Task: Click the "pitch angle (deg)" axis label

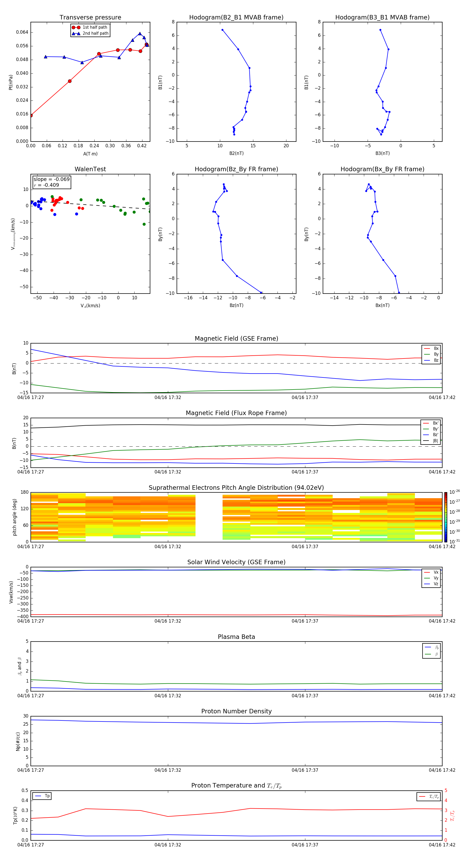Action: pos(14,517)
